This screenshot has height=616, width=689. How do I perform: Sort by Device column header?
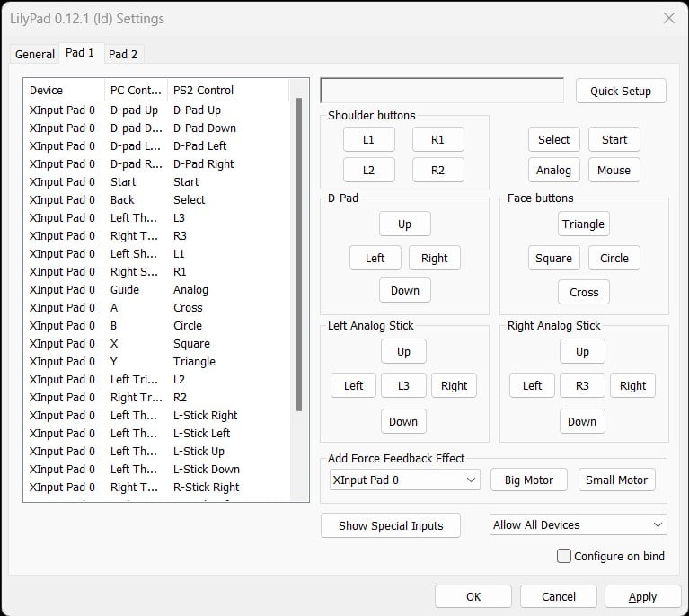pos(64,90)
